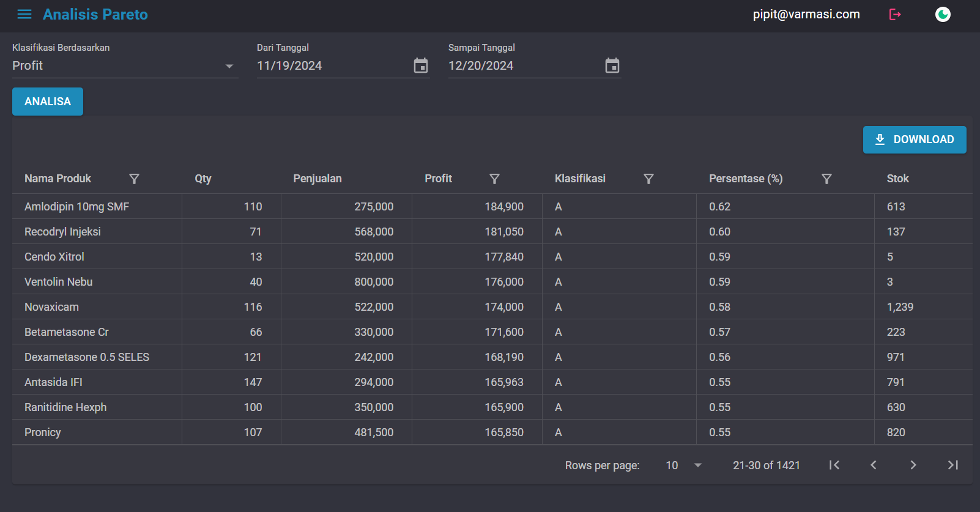The width and height of the screenshot is (980, 512).
Task: Filter the Nama Produk column
Action: tap(134, 179)
